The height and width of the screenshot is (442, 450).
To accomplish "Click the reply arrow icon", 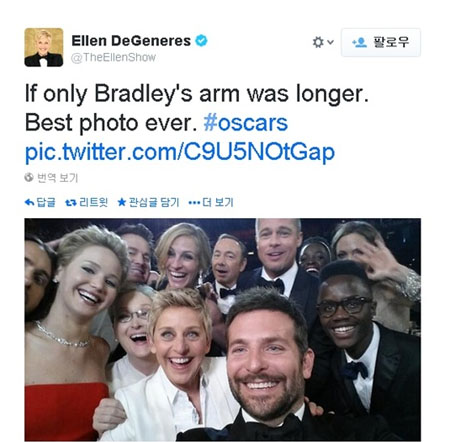I will tap(30, 202).
